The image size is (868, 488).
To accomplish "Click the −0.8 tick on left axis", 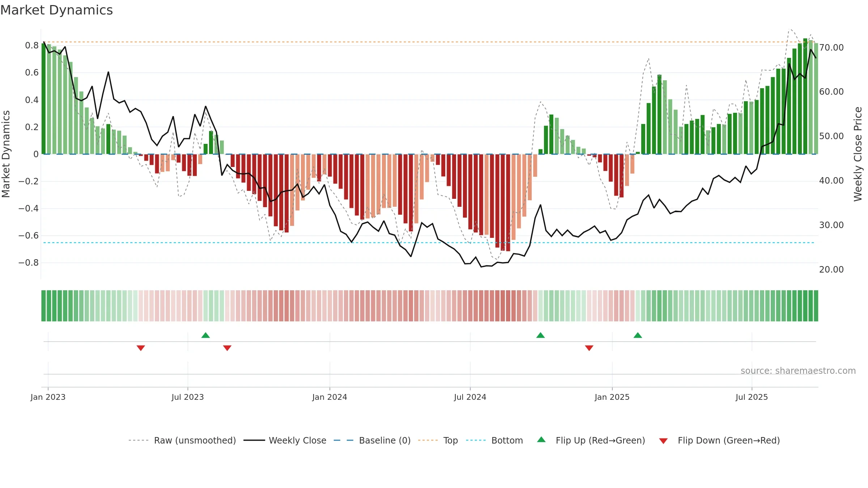I will tap(29, 262).
